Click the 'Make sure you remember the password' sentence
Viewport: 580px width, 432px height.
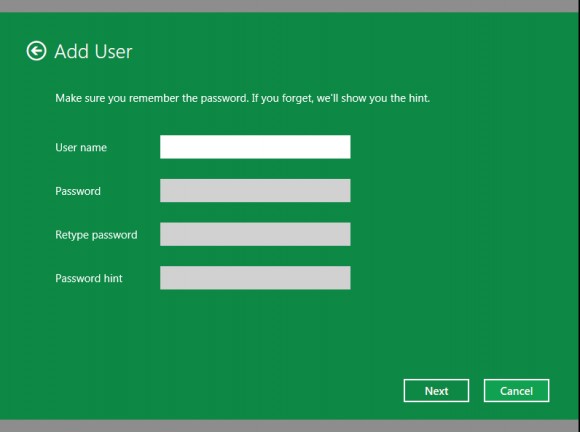[x=152, y=98]
